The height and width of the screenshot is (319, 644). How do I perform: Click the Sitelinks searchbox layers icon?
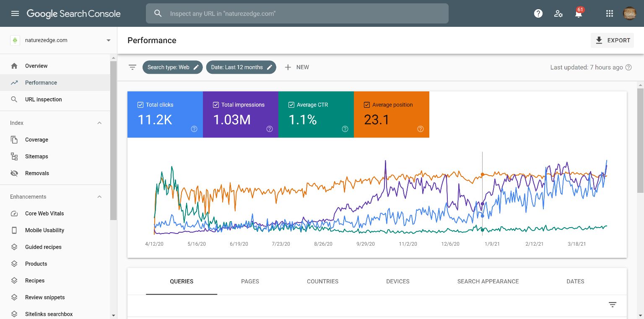14,314
